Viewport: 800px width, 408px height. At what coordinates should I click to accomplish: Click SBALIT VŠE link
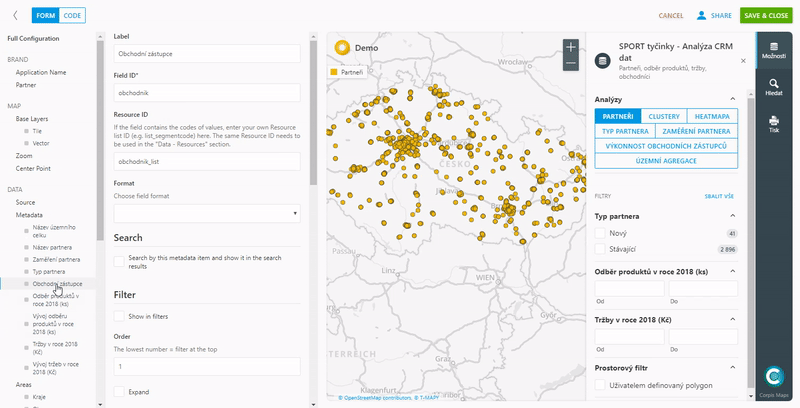click(719, 196)
